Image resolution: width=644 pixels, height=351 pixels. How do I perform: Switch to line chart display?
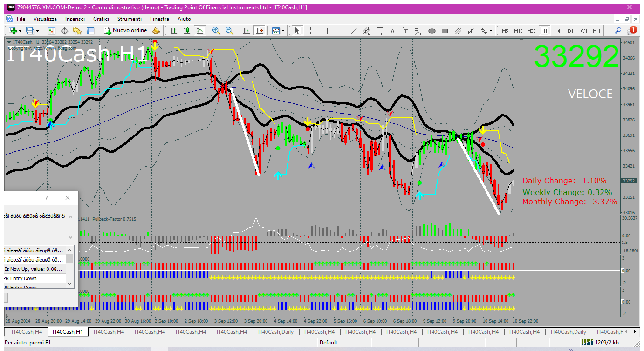pos(200,31)
